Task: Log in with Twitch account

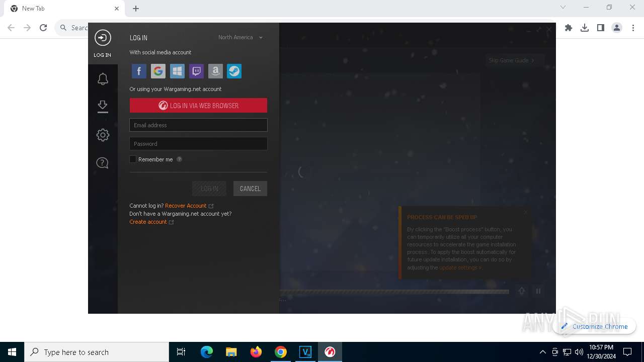Action: point(196,71)
